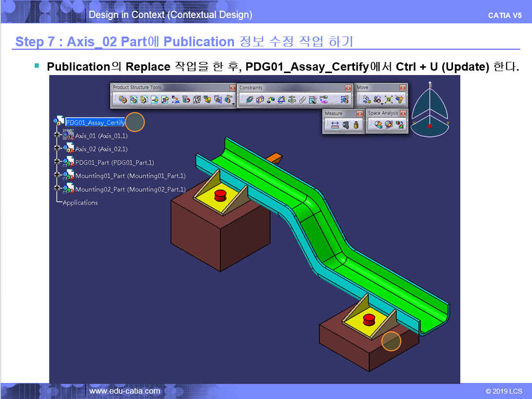Select Mounting01_Part in the specification tree
This screenshot has height=399, width=532.
130,175
